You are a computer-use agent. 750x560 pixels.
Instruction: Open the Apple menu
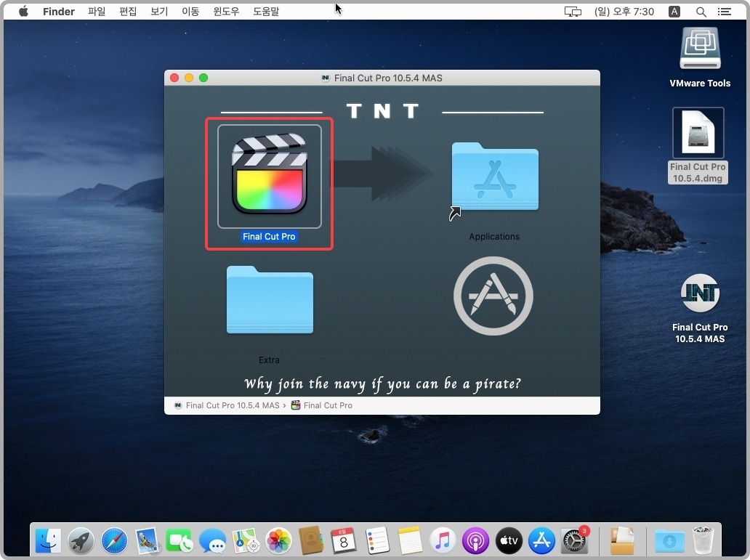coord(23,12)
